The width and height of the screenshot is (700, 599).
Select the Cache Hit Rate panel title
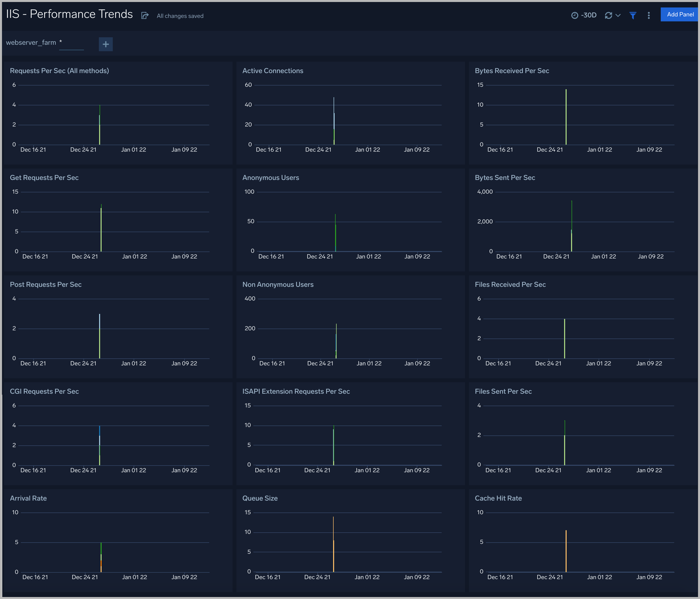(498, 498)
